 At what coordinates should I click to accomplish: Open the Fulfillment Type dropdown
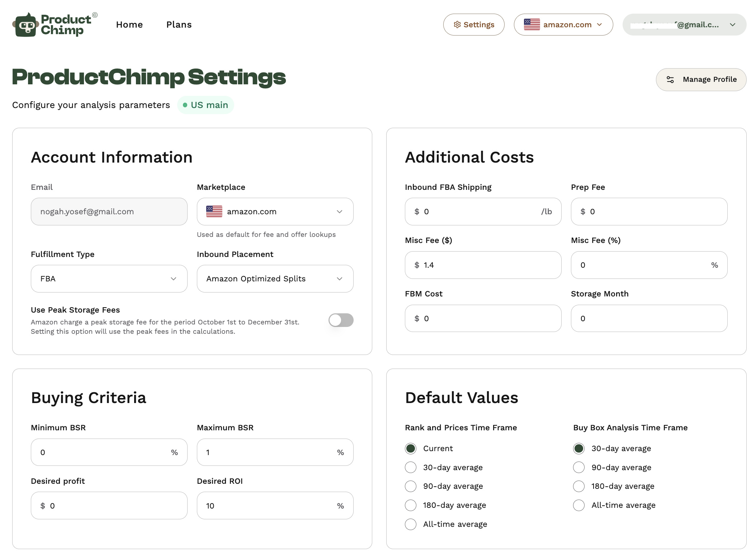click(109, 279)
